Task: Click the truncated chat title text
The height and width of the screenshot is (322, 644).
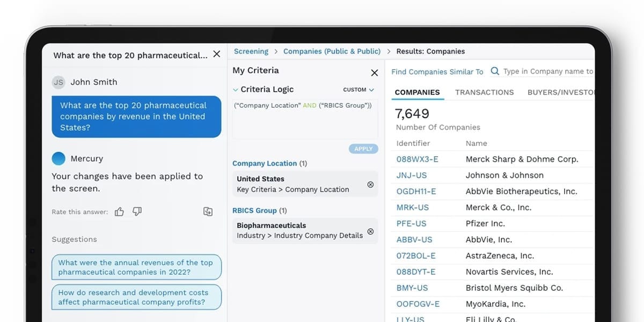Action: 130,55
